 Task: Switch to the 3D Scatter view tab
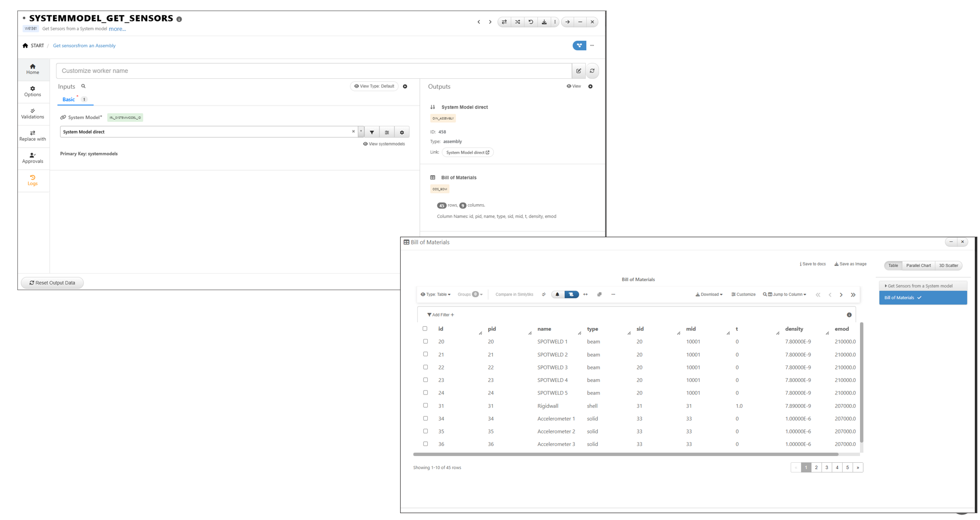tap(948, 266)
